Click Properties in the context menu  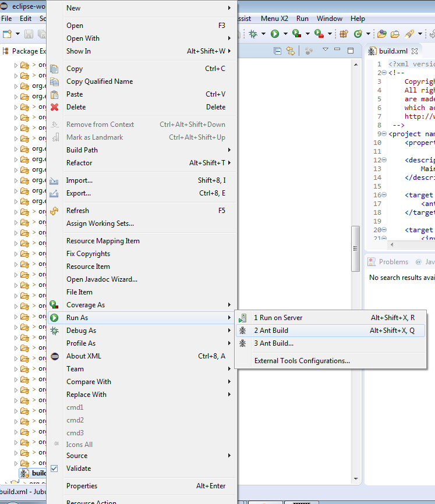pos(142,486)
